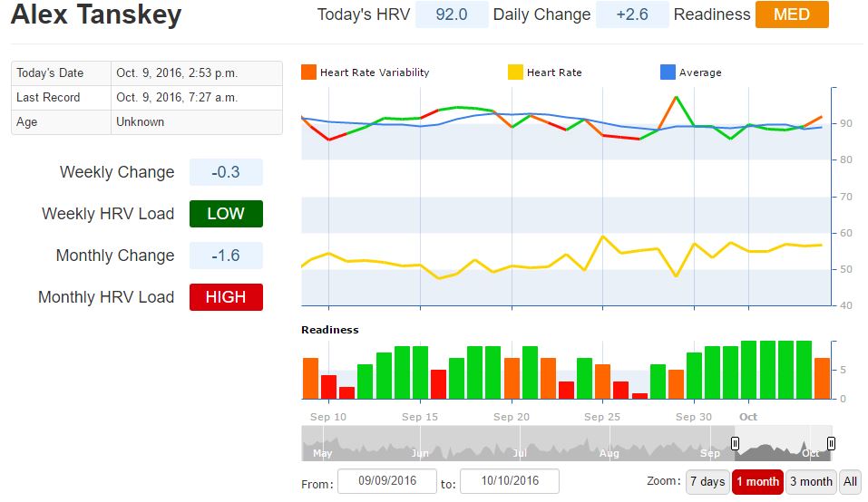The image size is (868, 502).
Task: Click the blue Average legend swatch
Action: click(x=668, y=72)
